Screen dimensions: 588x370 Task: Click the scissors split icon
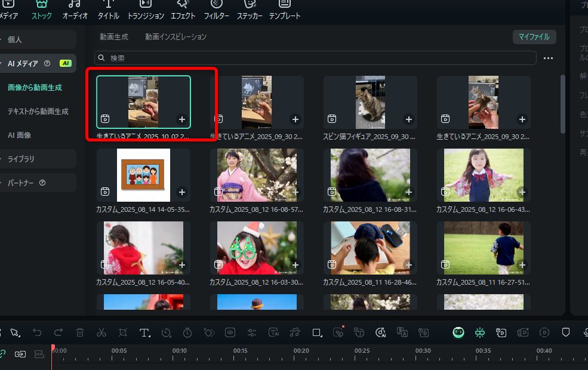click(x=101, y=332)
